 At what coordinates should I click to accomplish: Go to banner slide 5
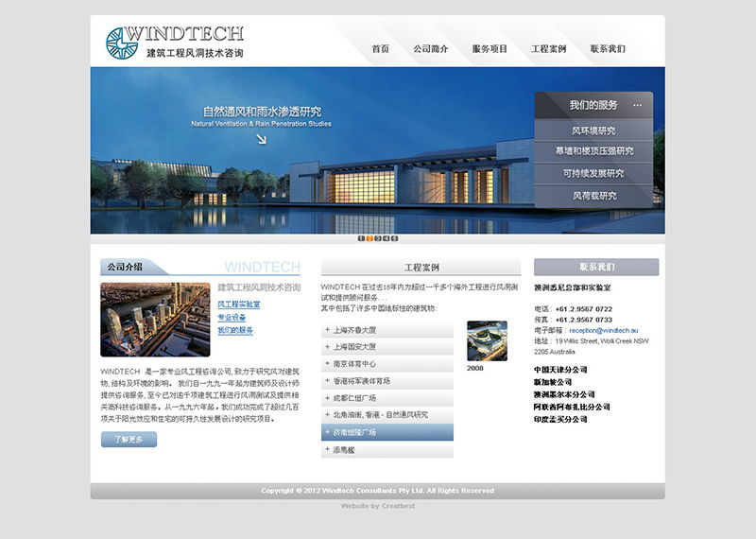pos(395,238)
